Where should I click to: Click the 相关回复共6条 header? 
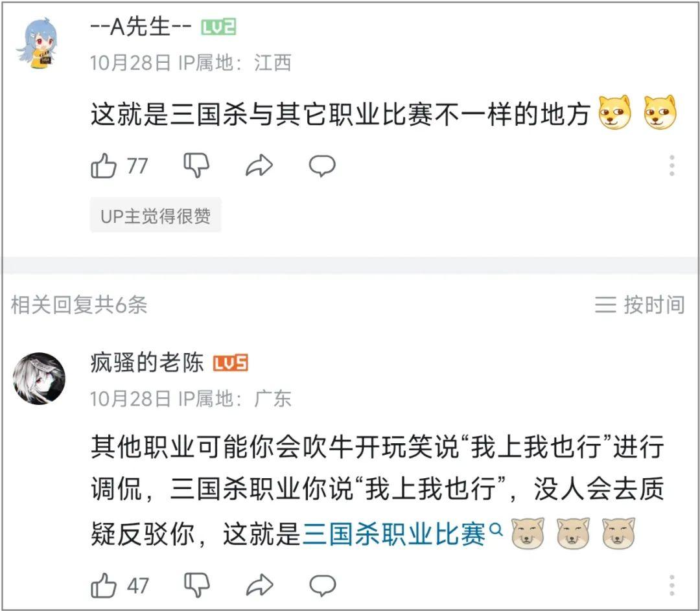coord(79,305)
